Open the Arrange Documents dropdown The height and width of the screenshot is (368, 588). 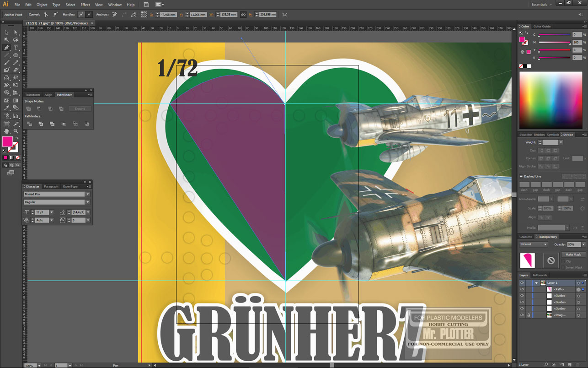(x=160, y=5)
